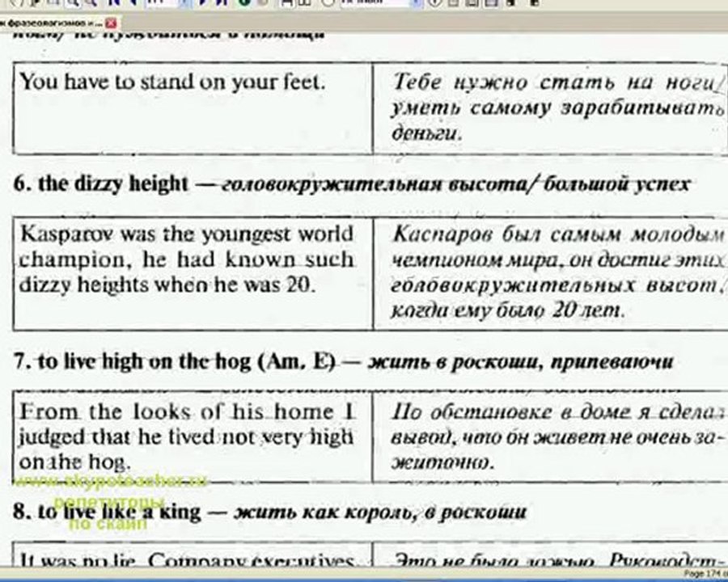The image size is (728, 582).
Task: Click 'dizzy heights when he was 20.' line
Action: (167, 285)
